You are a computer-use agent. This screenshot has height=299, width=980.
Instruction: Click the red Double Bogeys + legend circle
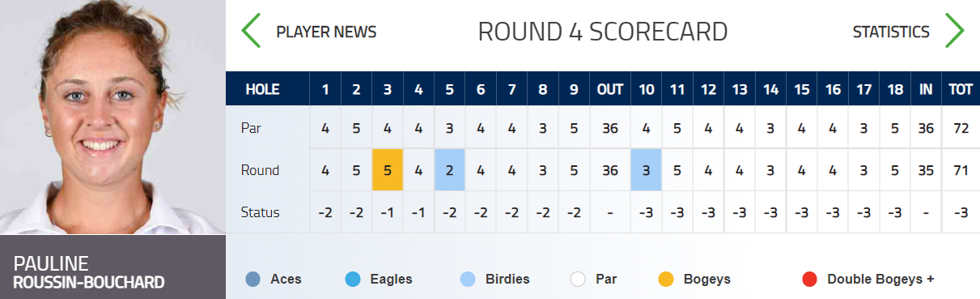tap(809, 280)
